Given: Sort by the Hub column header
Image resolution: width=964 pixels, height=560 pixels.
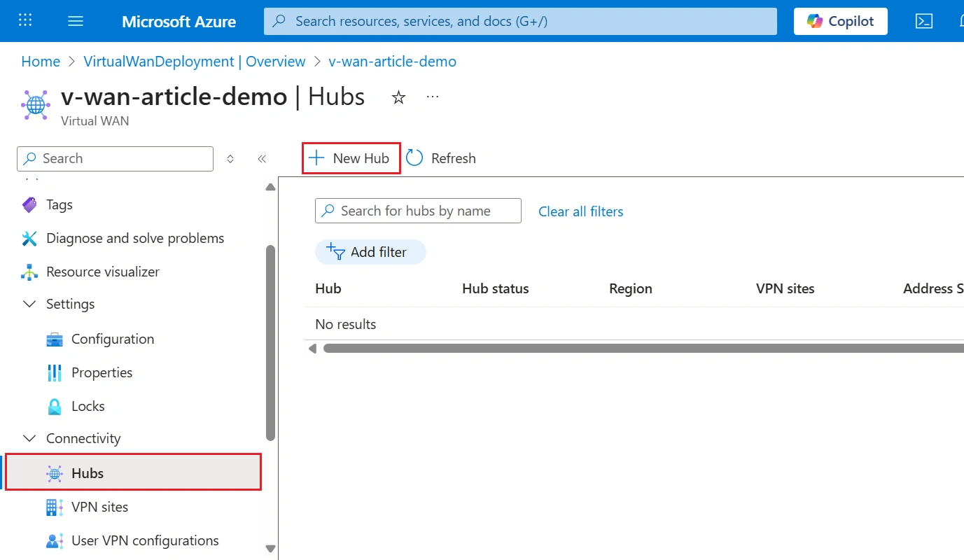Looking at the screenshot, I should 328,288.
